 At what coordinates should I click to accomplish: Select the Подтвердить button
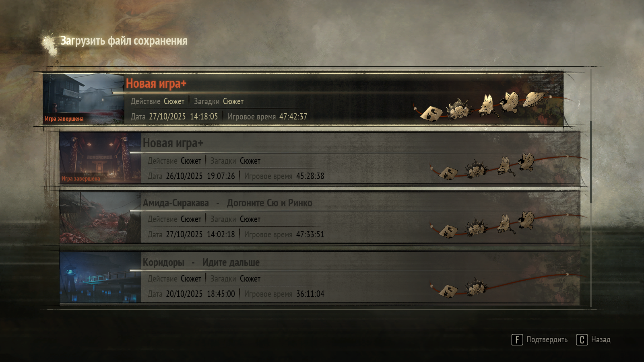pyautogui.click(x=547, y=340)
